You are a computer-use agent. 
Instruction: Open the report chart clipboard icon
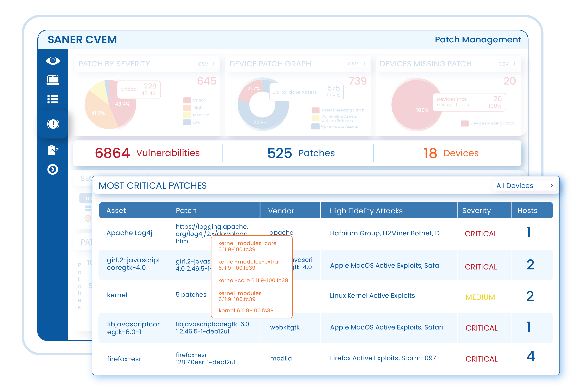click(x=53, y=150)
